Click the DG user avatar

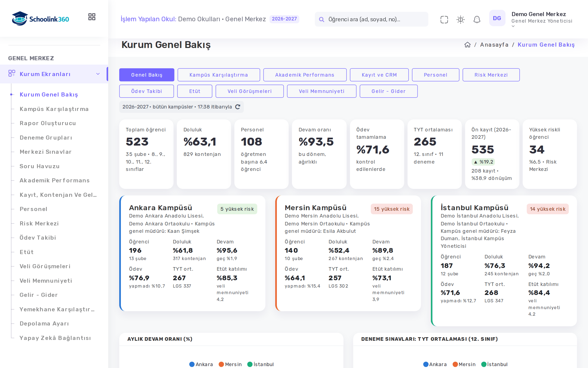tap(497, 18)
